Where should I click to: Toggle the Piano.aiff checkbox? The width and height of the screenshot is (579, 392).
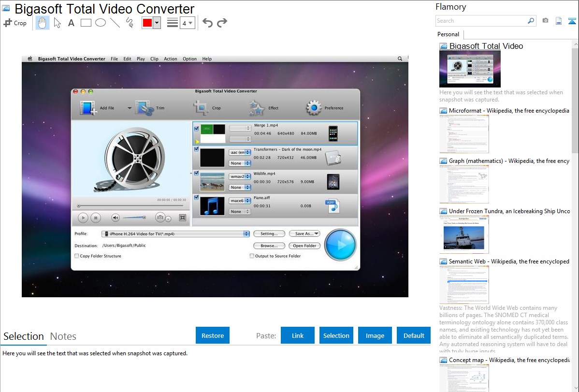tap(196, 197)
